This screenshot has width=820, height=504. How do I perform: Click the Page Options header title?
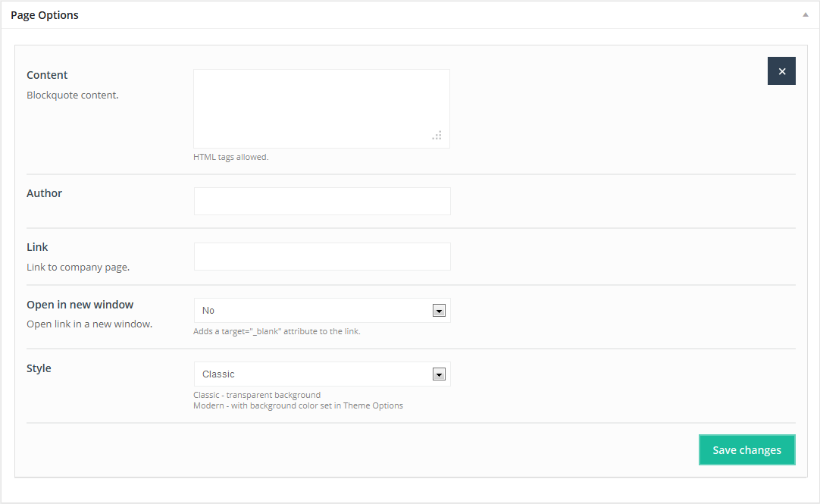(45, 15)
